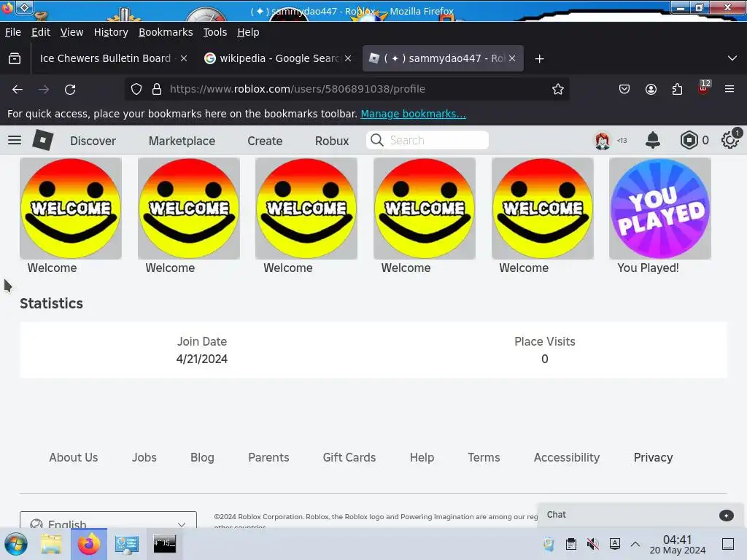Open the terminal window from the taskbar

click(164, 544)
